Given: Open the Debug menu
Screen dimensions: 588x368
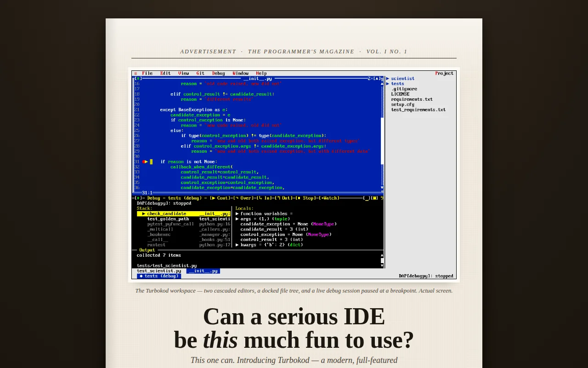Looking at the screenshot, I should tap(219, 73).
